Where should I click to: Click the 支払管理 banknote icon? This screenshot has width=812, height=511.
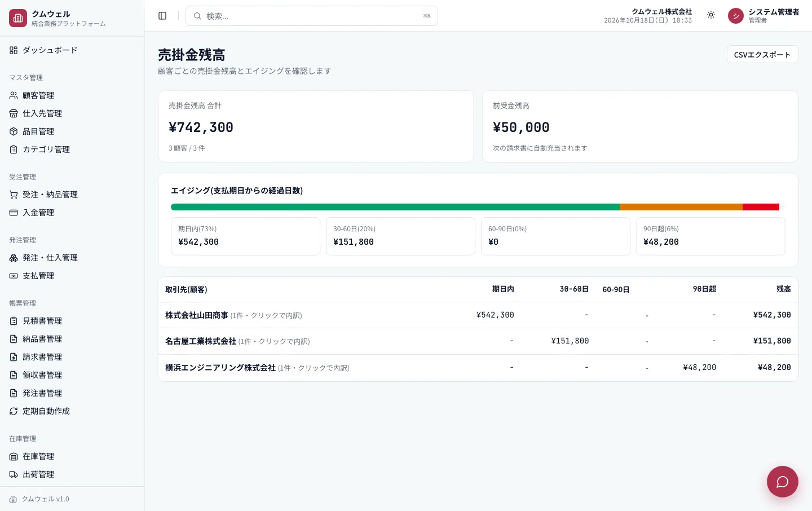point(14,276)
